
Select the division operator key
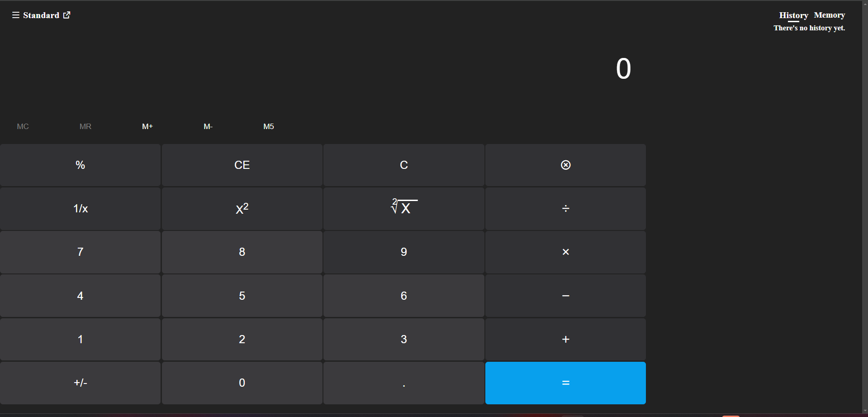(565, 208)
